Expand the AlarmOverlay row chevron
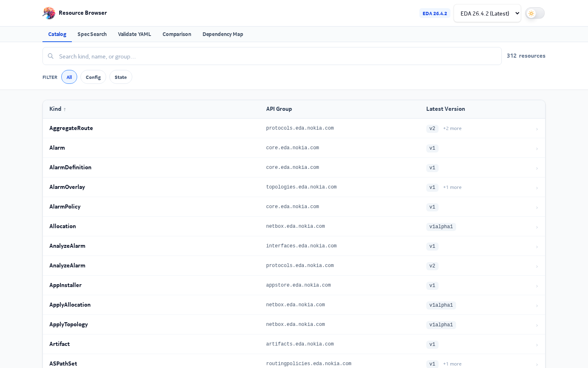This screenshot has height=368, width=588. [x=537, y=188]
